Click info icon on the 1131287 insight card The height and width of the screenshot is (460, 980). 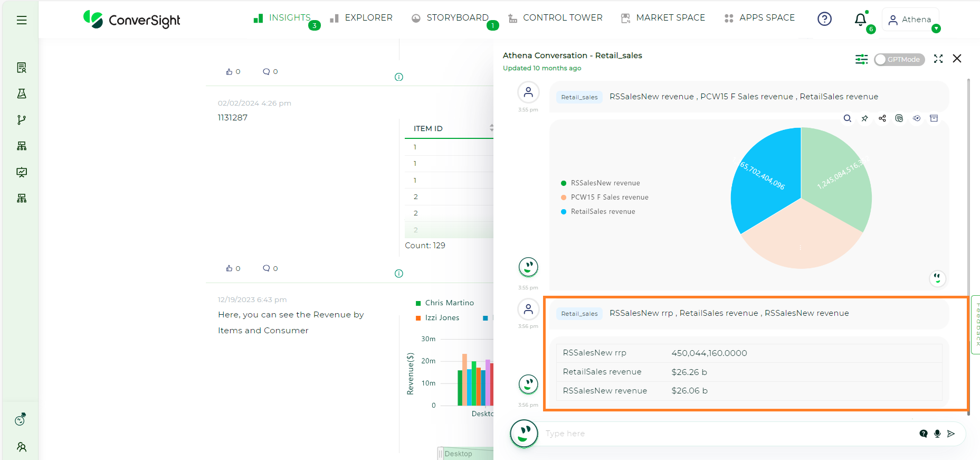click(399, 274)
